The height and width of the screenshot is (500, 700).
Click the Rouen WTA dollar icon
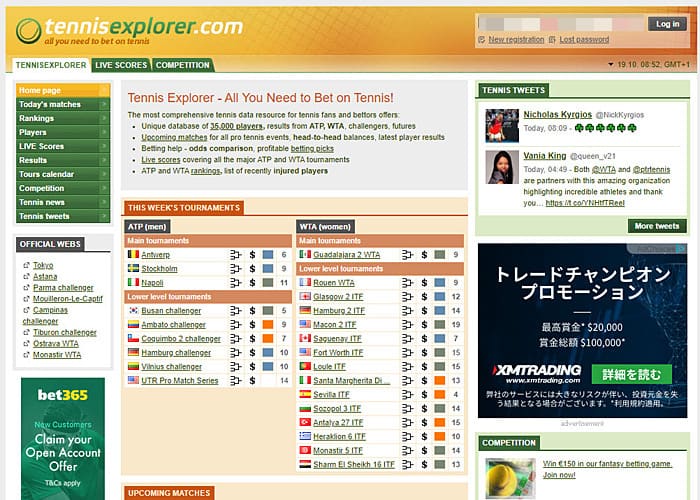424,283
